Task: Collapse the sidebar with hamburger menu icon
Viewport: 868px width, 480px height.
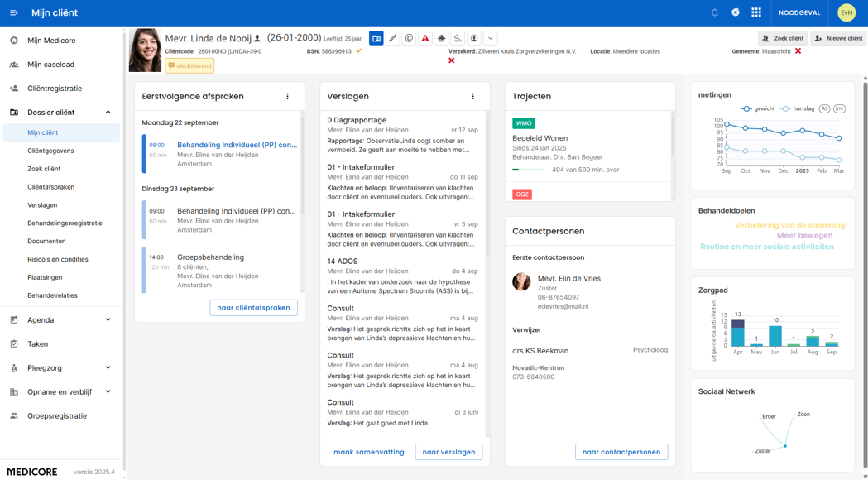Action: point(14,12)
